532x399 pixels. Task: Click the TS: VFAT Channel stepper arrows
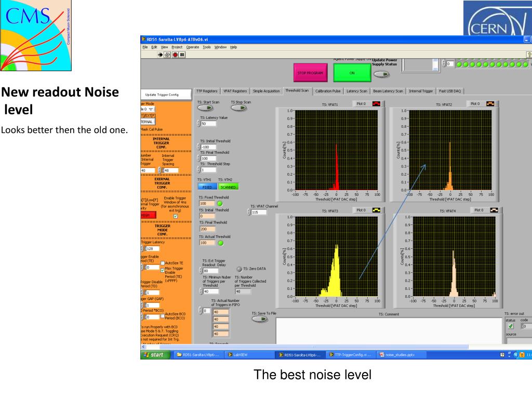coord(249,212)
